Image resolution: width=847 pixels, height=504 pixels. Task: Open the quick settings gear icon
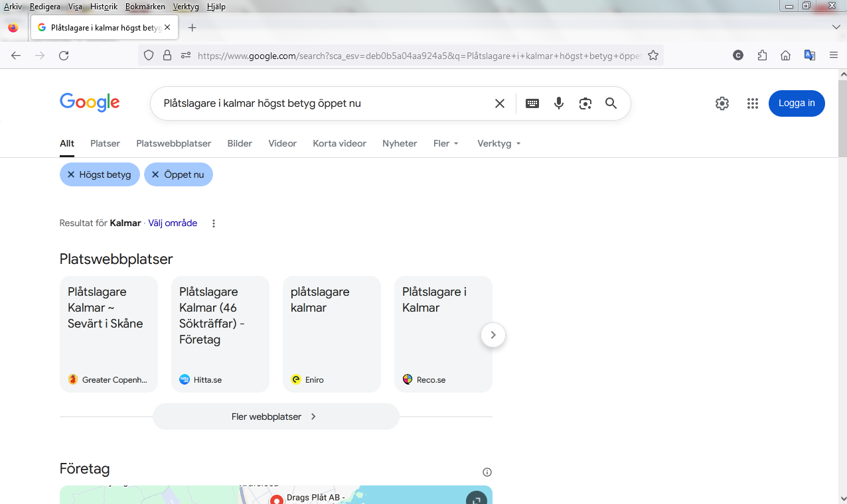pyautogui.click(x=722, y=103)
